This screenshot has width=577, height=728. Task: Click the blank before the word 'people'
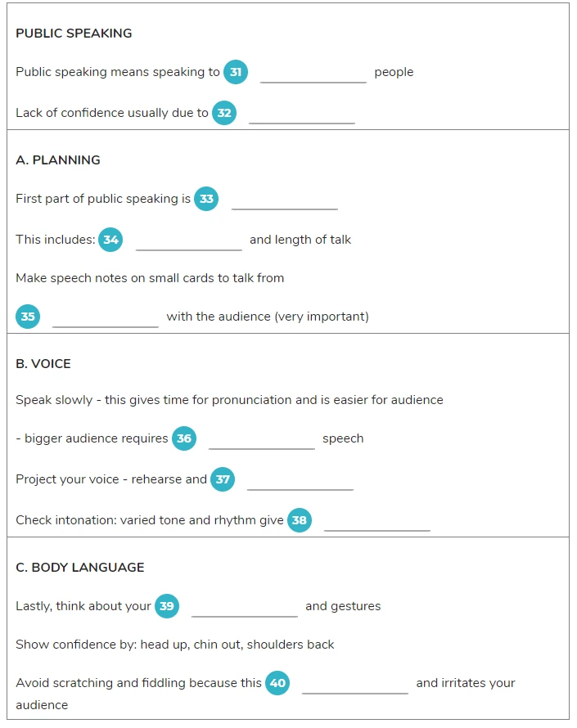313,74
